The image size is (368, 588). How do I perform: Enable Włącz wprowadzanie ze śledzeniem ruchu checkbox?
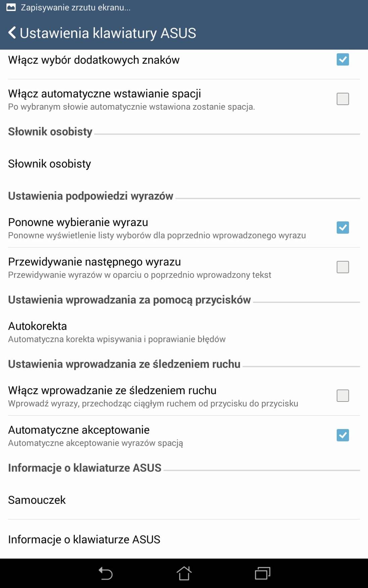pyautogui.click(x=342, y=395)
